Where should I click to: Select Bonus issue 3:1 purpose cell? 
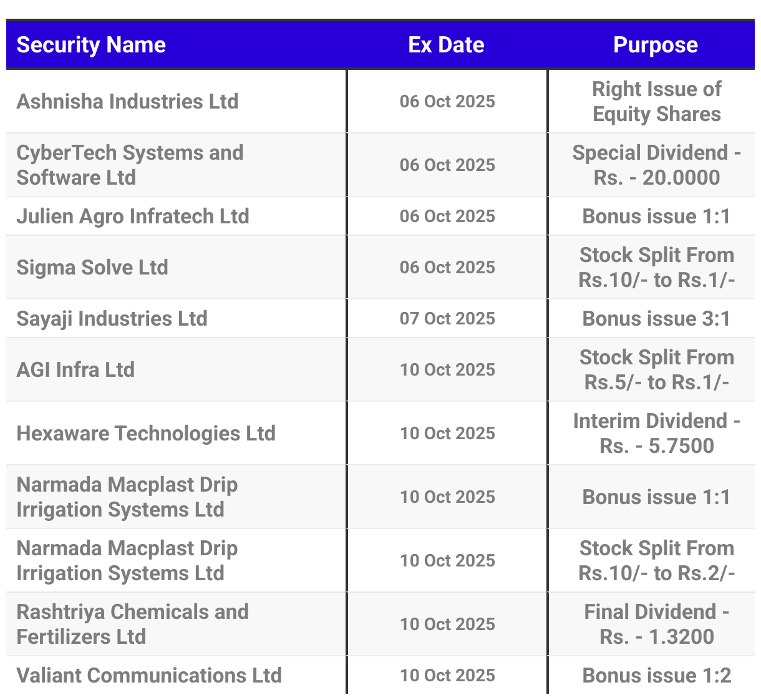click(x=657, y=318)
